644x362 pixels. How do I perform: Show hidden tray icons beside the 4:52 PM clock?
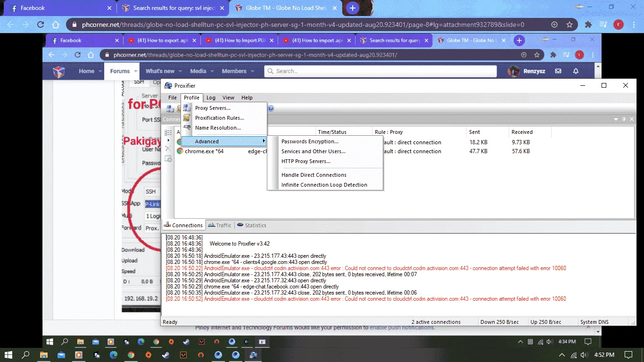[x=561, y=354]
